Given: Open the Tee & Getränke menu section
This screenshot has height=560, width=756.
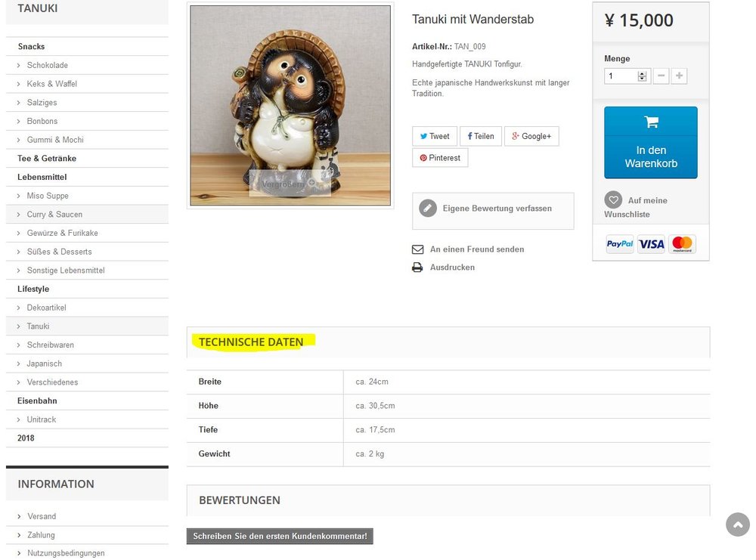Looking at the screenshot, I should (x=47, y=159).
